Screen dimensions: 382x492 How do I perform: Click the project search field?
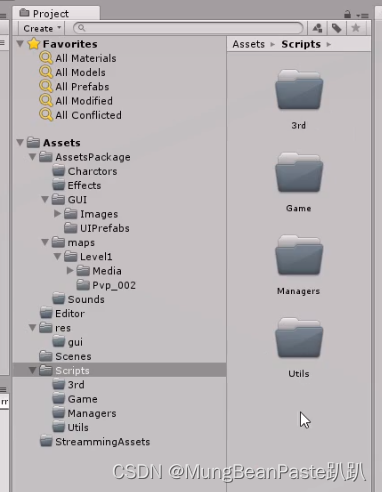tap(188, 28)
